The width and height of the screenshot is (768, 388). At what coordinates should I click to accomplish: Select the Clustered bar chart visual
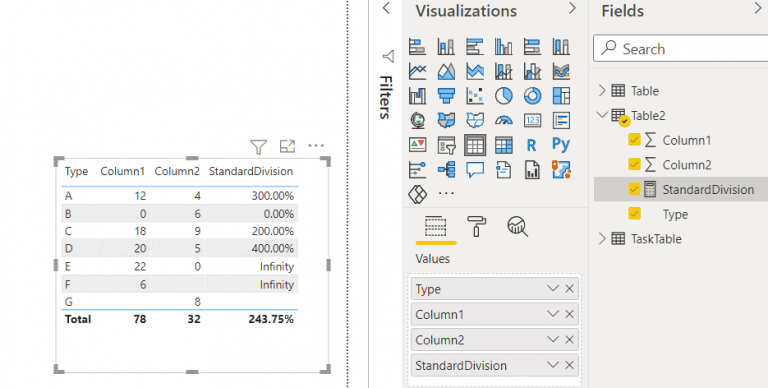coord(475,47)
